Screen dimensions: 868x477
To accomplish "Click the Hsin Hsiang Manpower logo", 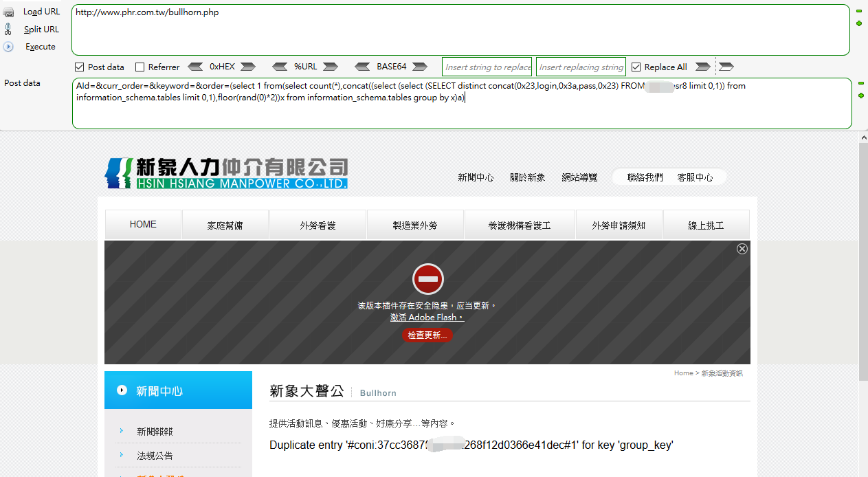I will [x=226, y=173].
